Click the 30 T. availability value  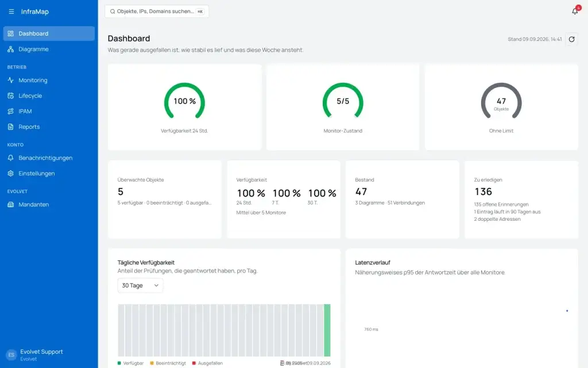tap(322, 193)
